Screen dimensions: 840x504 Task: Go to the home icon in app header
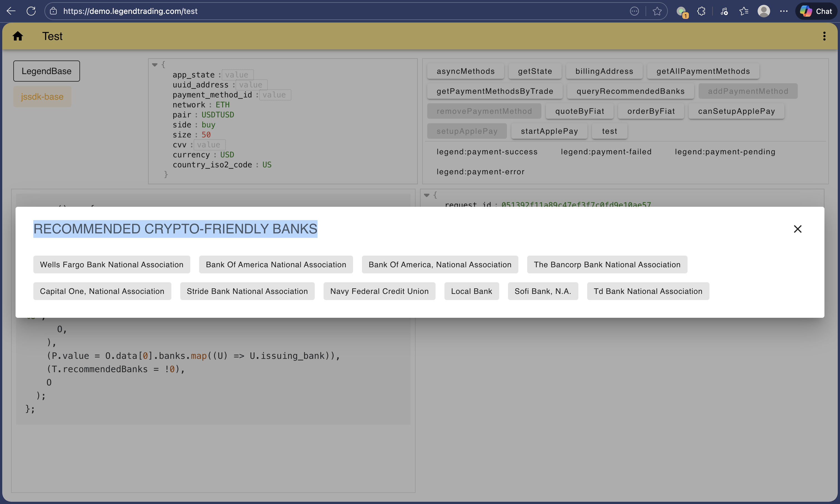point(18,36)
